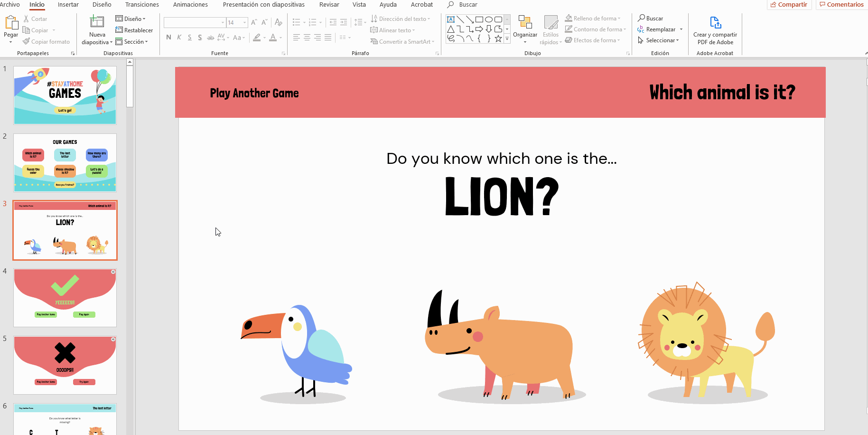Switch to the Transiciones tab
The width and height of the screenshot is (868, 435).
point(142,4)
